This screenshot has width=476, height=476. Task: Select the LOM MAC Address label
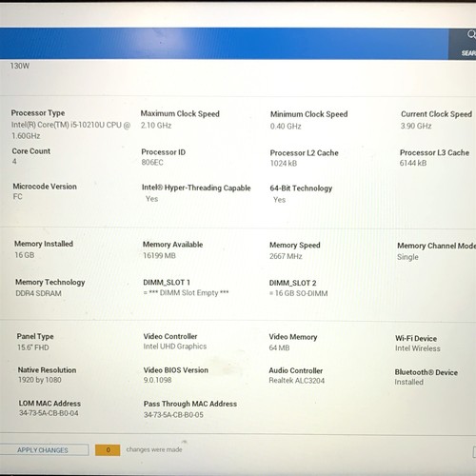tap(50, 404)
